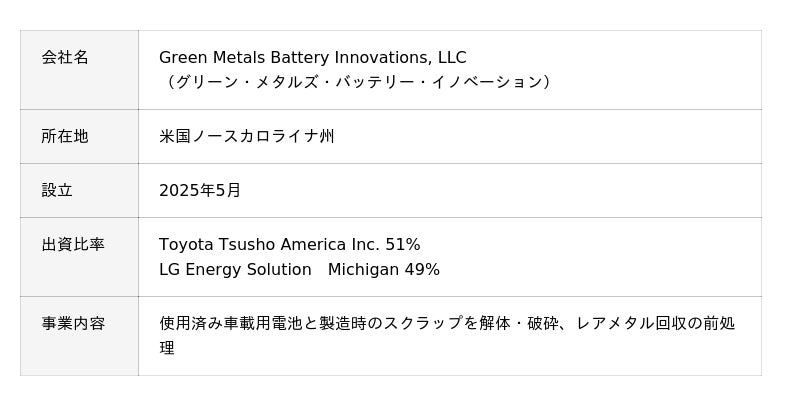800x406 pixels.
Task: Click the word Michigan in investor row
Action: (364, 269)
